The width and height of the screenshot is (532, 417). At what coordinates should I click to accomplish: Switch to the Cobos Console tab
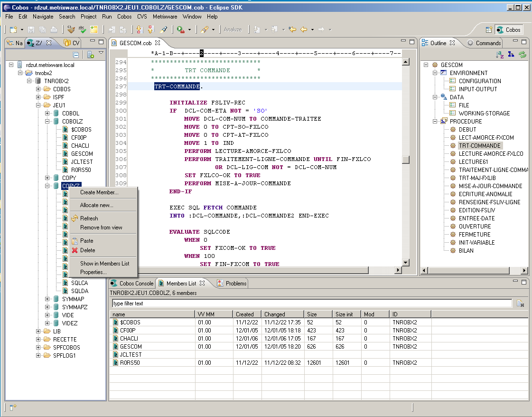pos(132,283)
